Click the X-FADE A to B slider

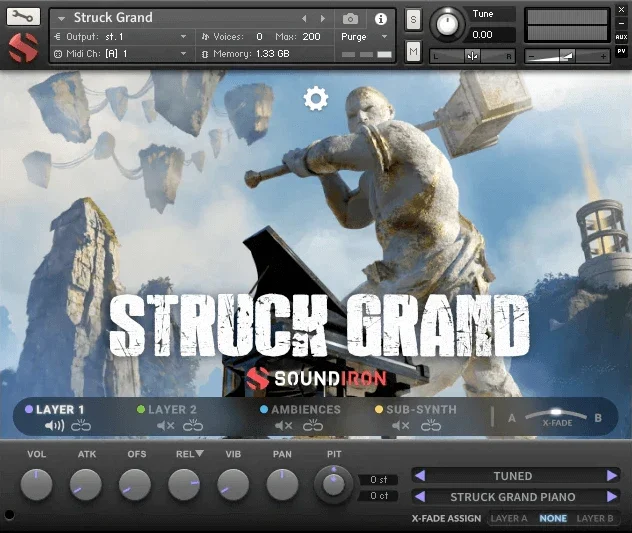[x=555, y=415]
